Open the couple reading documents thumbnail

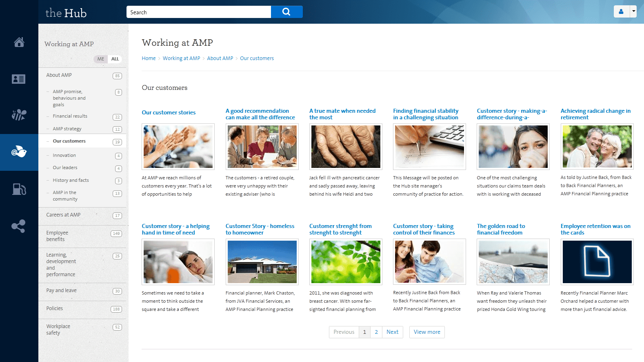(429, 262)
